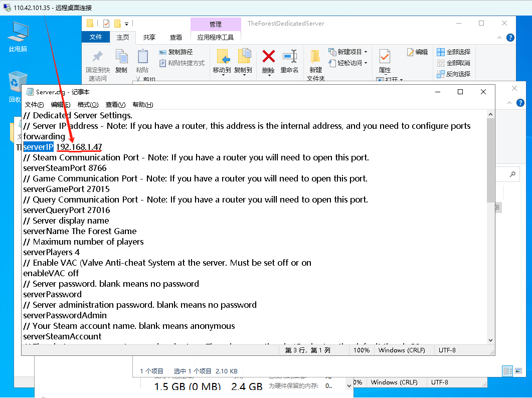Click Notepad scrollbar down arrow

(490, 340)
